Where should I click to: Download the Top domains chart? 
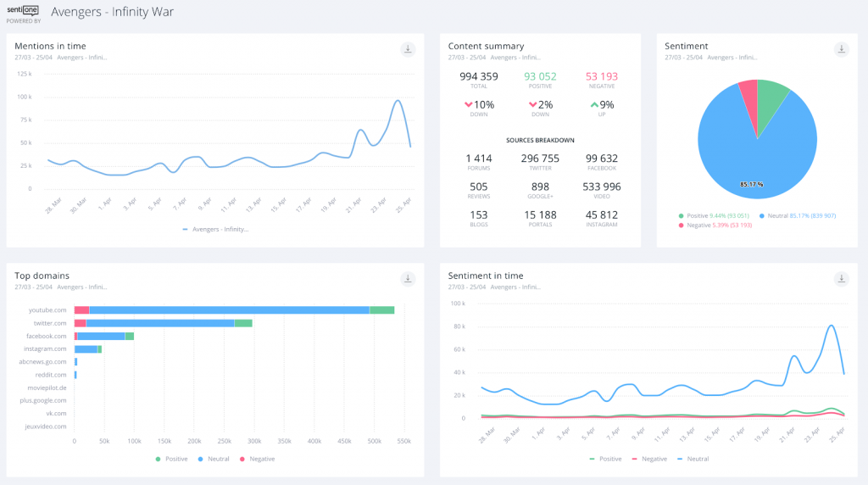[408, 278]
